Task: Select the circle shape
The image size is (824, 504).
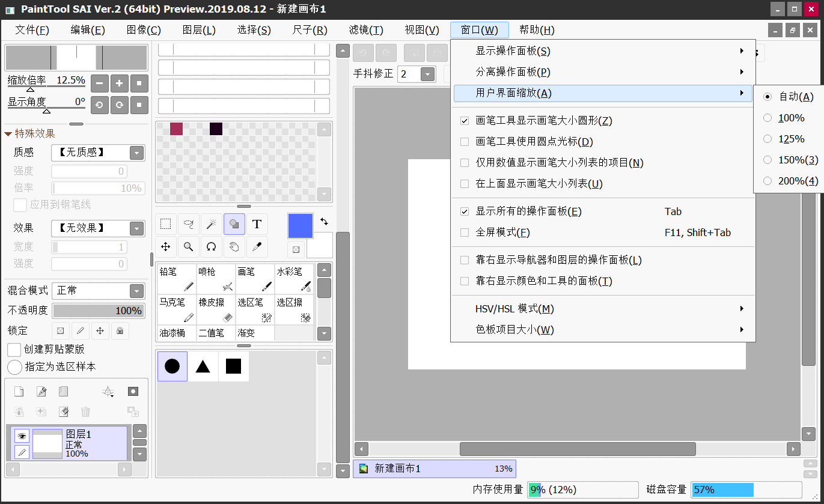Action: point(172,366)
